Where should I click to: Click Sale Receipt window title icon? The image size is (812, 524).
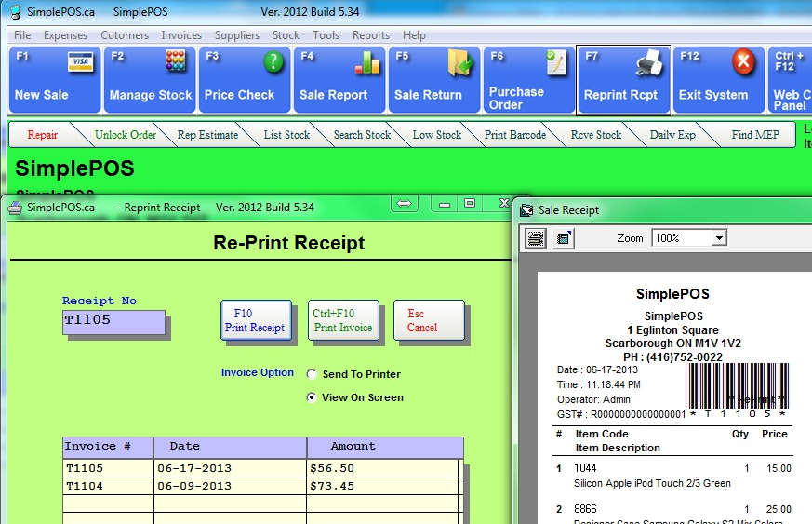tap(526, 210)
